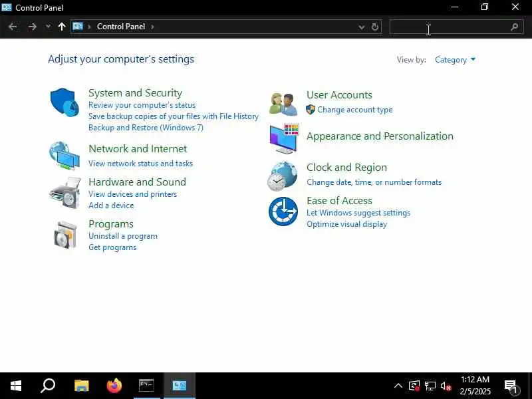532x399 pixels.
Task: Expand the chevron after Control Panel breadcrumb
Action: click(152, 27)
